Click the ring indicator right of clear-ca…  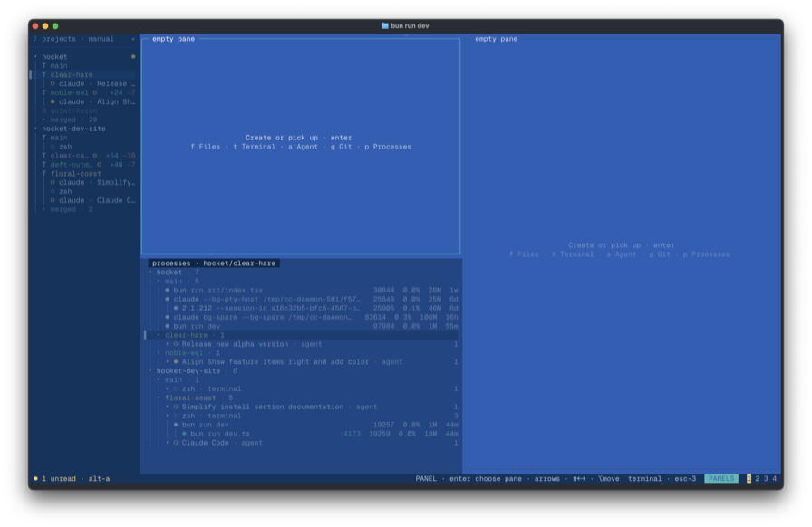pos(95,156)
